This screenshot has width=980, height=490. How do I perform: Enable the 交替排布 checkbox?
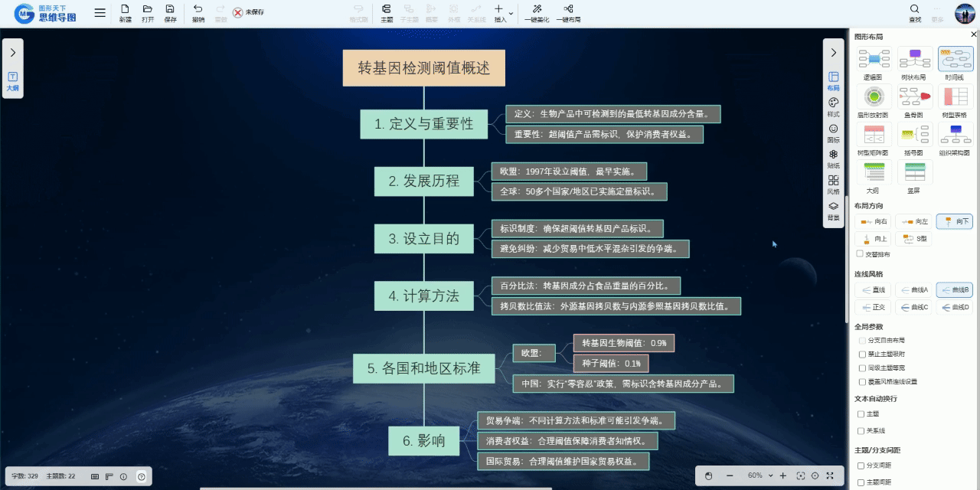click(860, 253)
